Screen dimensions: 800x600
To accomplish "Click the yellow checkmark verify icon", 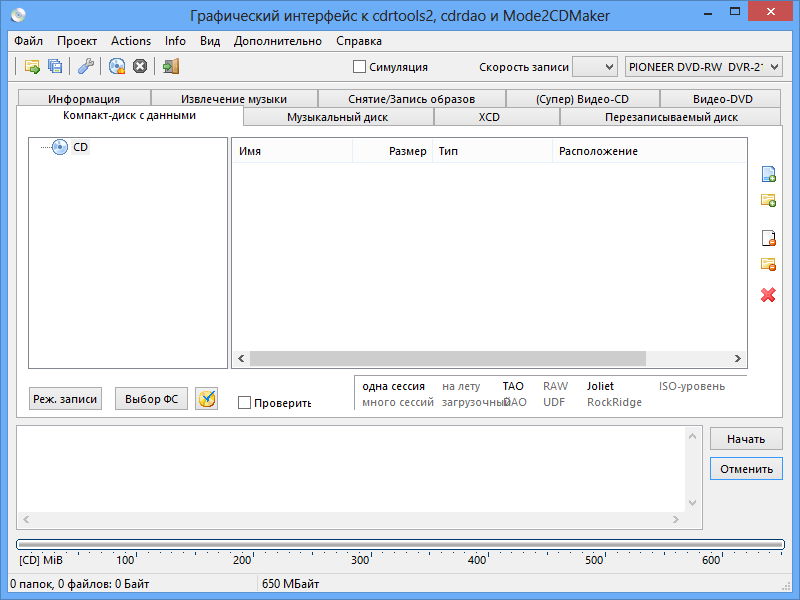I will point(206,398).
